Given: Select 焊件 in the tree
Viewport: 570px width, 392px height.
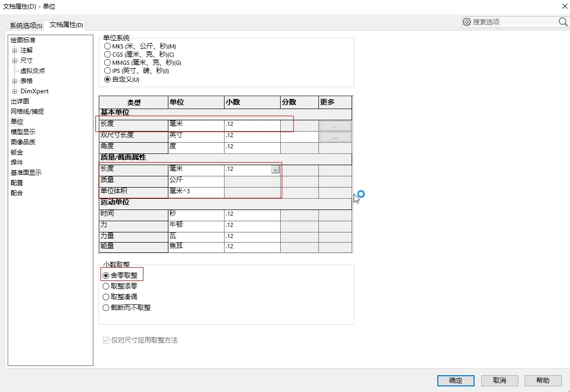Looking at the screenshot, I should [x=17, y=162].
